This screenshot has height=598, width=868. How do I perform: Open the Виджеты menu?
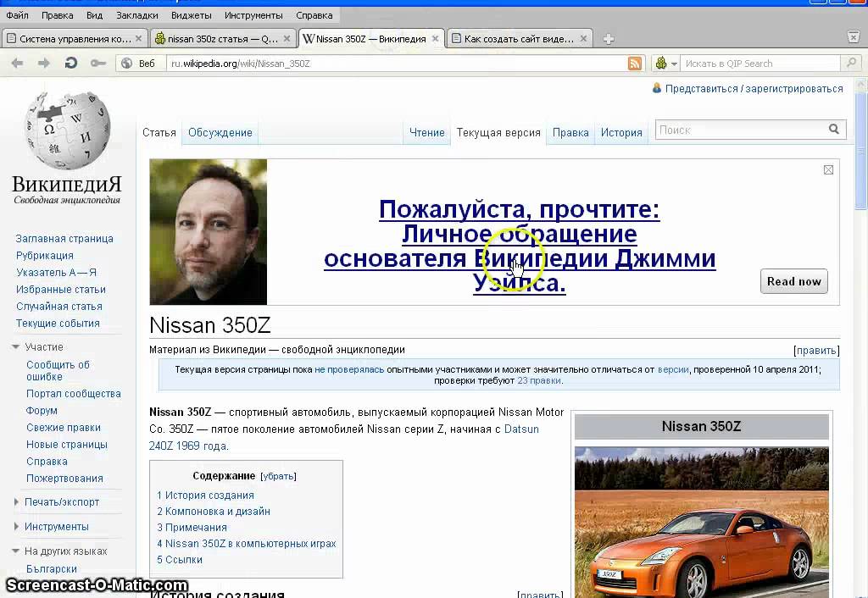191,15
